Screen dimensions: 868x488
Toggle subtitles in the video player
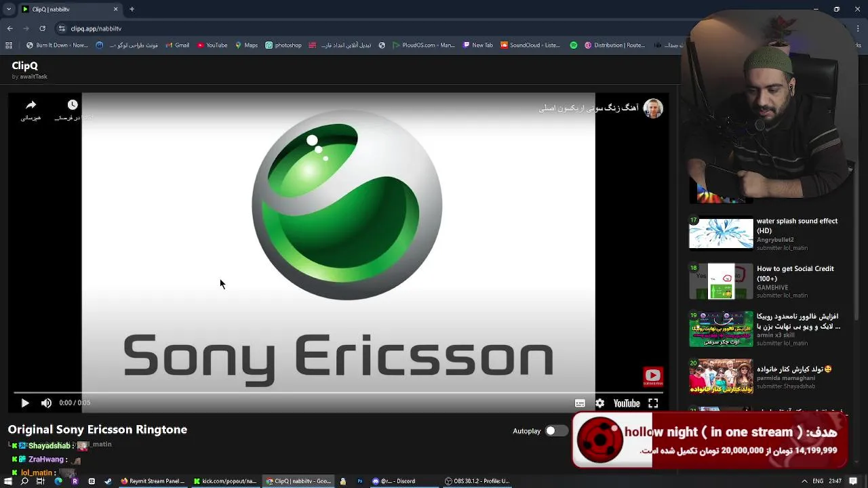tap(580, 403)
